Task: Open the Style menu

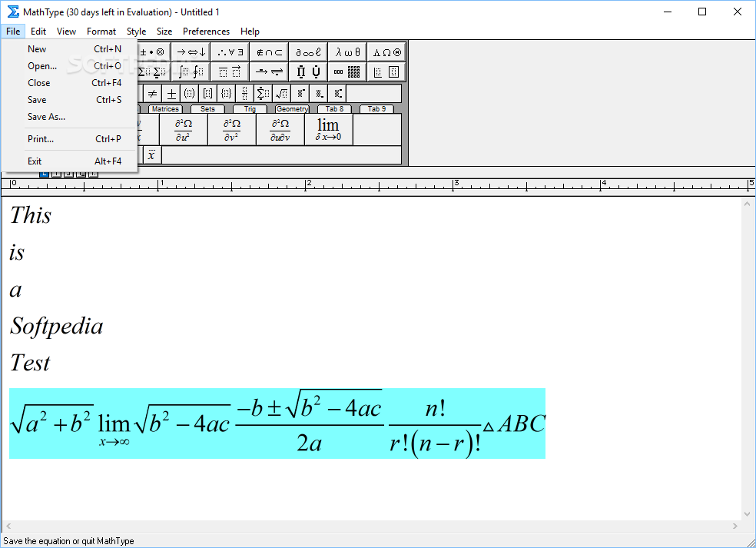Action: (137, 32)
